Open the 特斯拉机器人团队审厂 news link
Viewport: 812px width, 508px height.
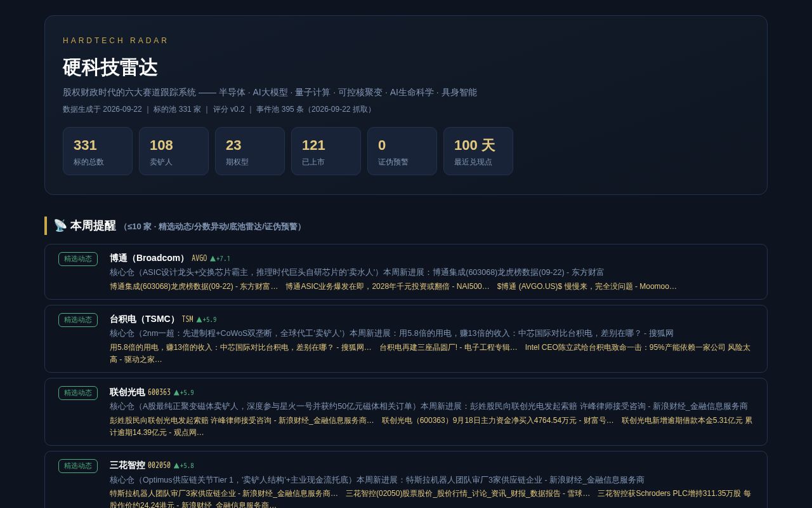[224, 493]
